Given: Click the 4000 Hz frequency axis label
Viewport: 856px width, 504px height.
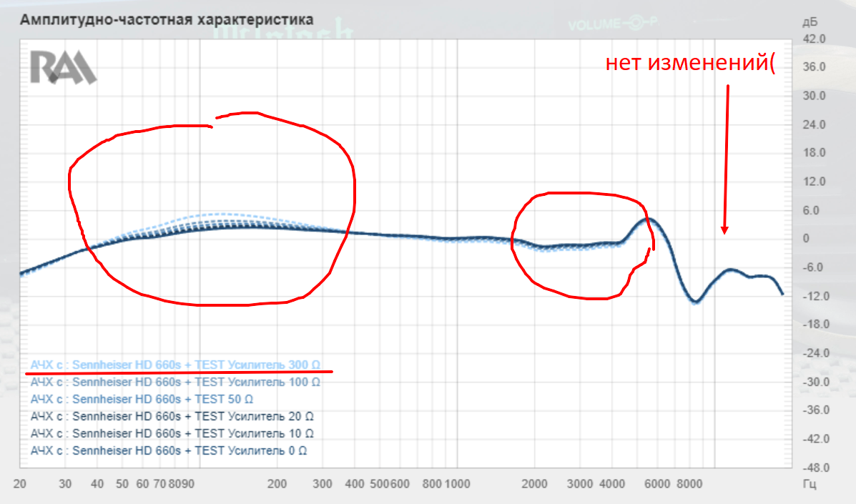Looking at the screenshot, I should coord(612,484).
